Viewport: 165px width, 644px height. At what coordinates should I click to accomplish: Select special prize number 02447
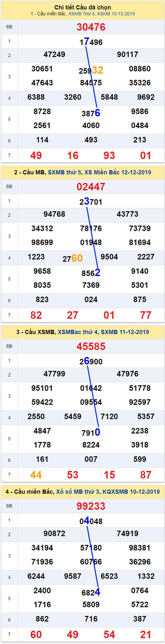tap(91, 187)
